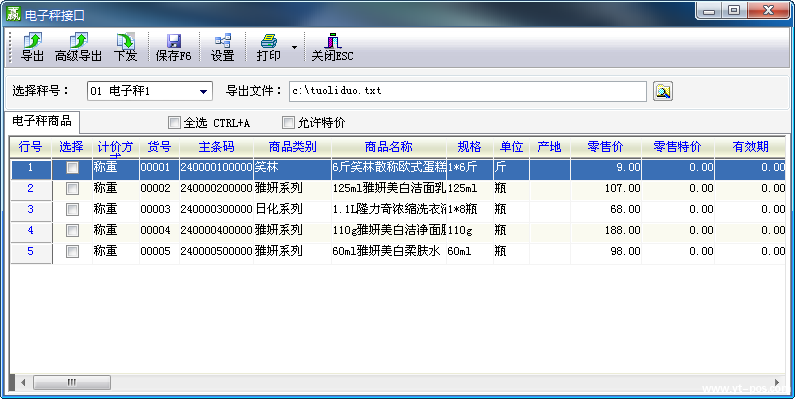This screenshot has height=399, width=795.
Task: Click the item number 00001 cell
Action: pos(159,167)
